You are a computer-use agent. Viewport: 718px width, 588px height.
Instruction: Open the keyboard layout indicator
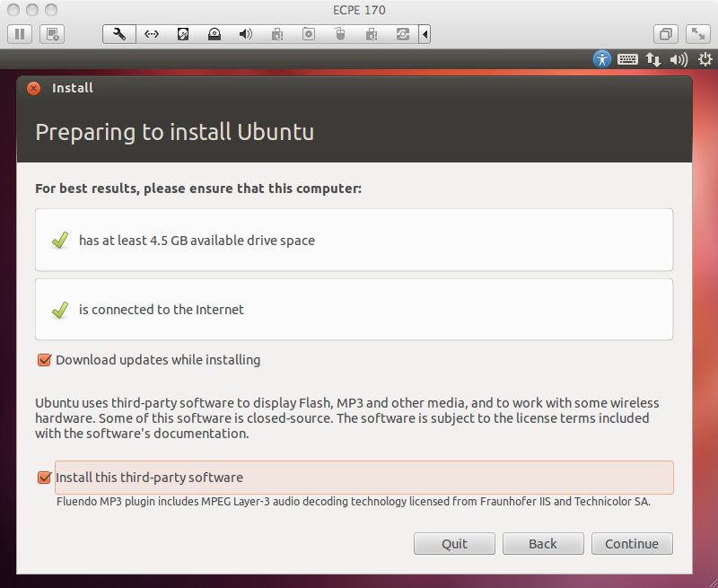point(627,59)
